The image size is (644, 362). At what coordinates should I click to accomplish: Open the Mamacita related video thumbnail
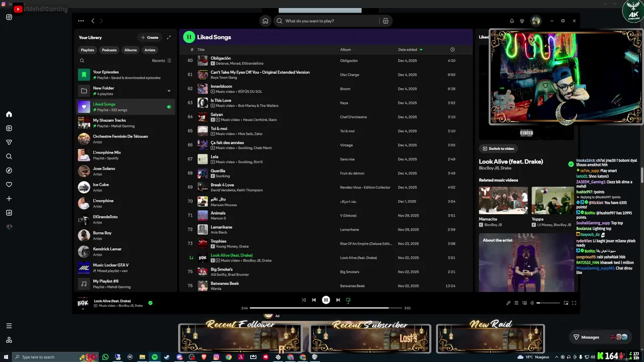(x=503, y=201)
